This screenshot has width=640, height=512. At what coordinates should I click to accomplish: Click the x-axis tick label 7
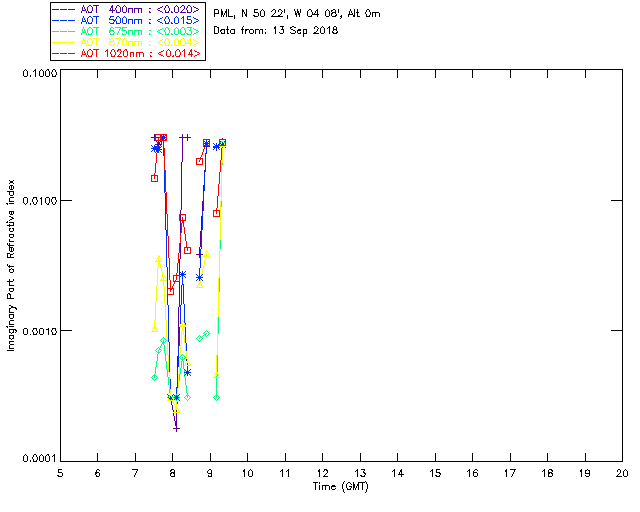[135, 473]
